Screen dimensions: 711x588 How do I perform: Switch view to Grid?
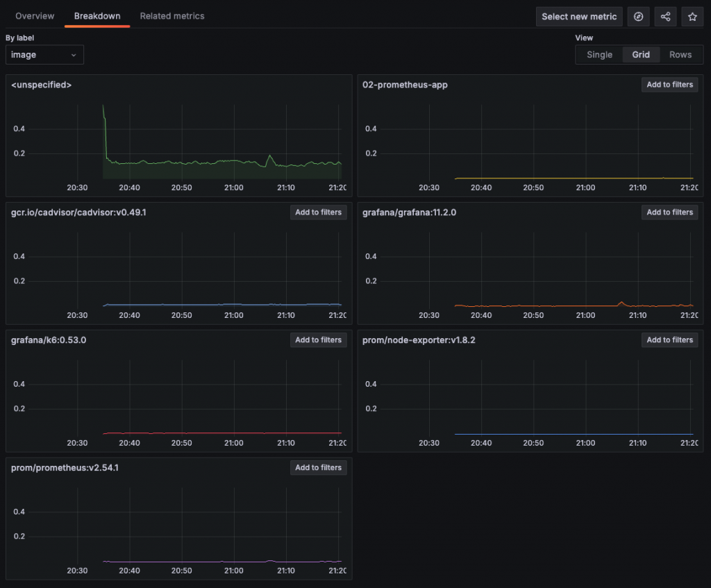641,54
